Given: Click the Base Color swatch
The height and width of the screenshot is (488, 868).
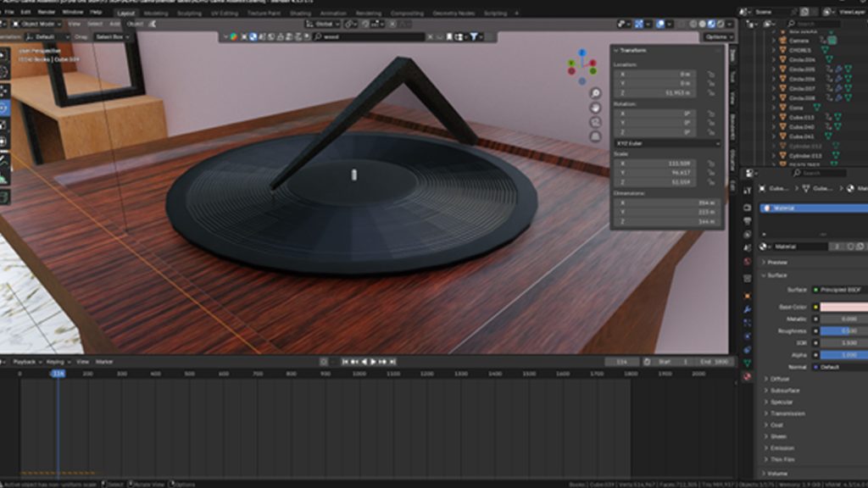Looking at the screenshot, I should click(843, 307).
